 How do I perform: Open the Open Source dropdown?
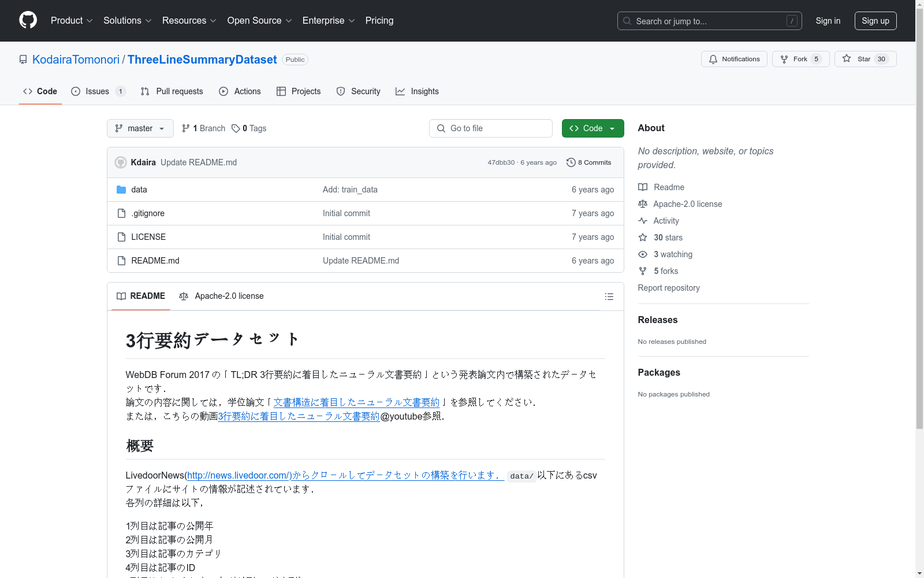tap(260, 20)
